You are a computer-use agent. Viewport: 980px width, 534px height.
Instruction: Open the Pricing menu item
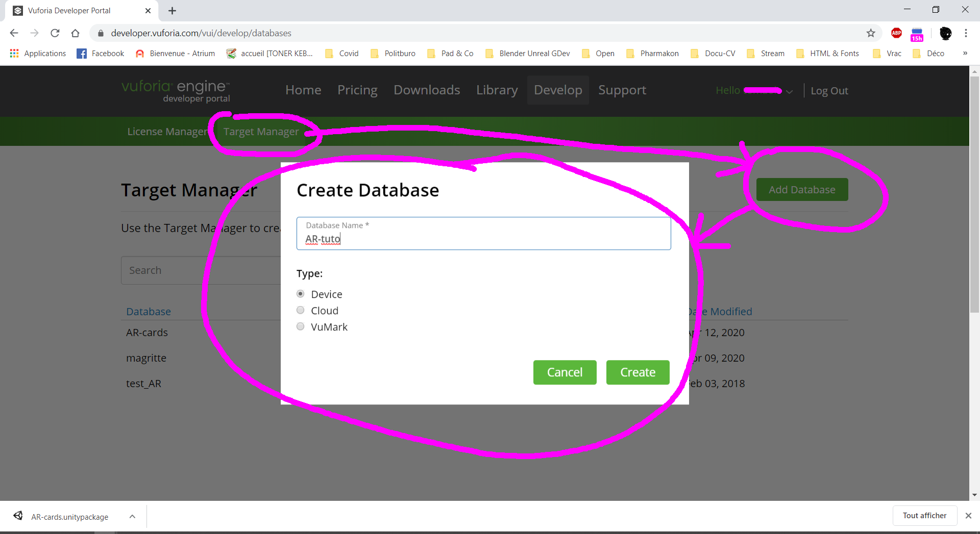357,90
